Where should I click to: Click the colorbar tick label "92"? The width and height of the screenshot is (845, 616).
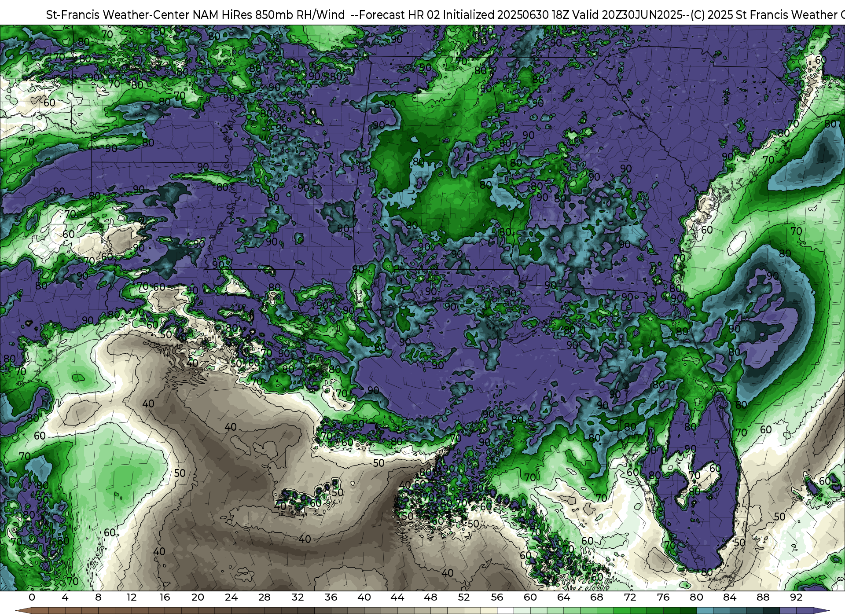coord(796,598)
